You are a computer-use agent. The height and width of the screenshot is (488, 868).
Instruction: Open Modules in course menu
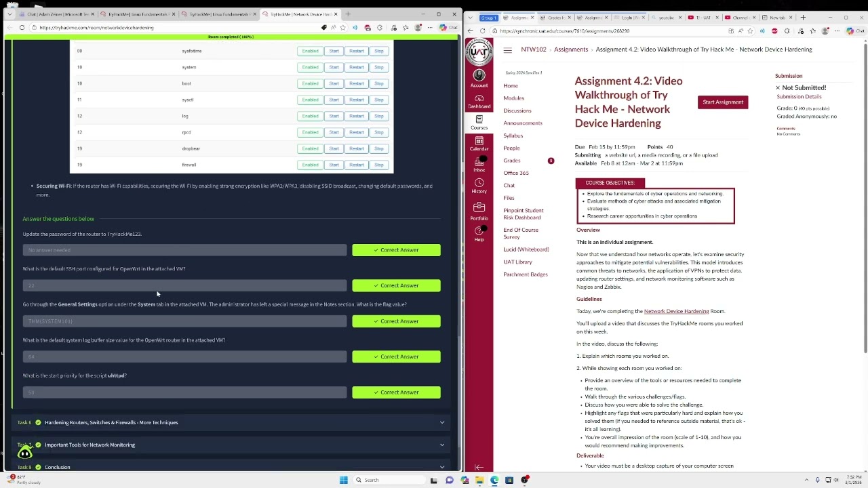(513, 98)
